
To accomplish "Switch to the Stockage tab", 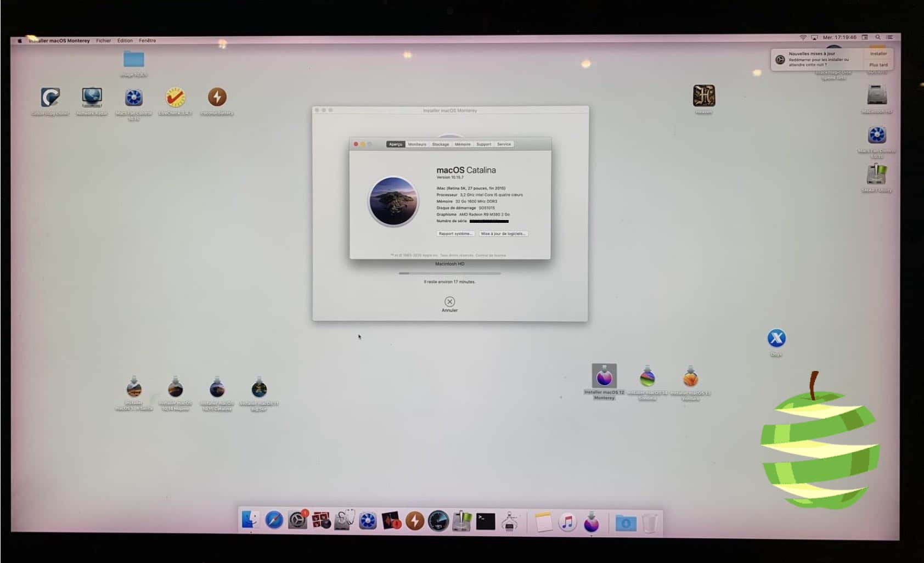I will (x=440, y=144).
